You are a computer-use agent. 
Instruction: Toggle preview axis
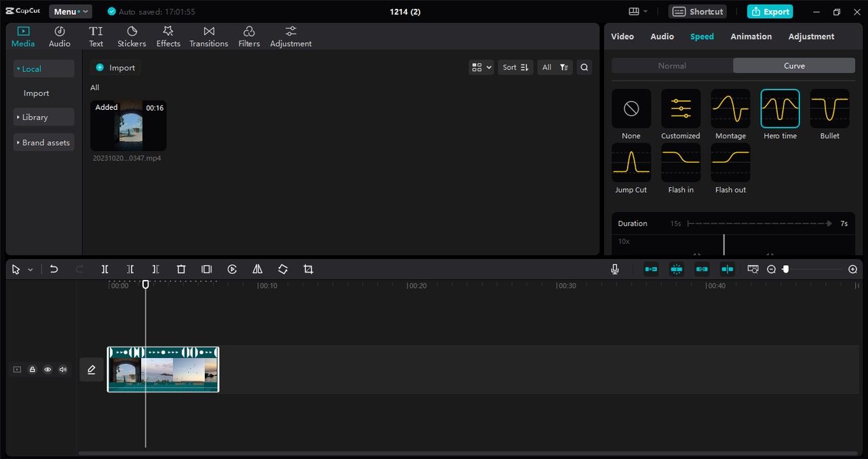[x=728, y=269]
